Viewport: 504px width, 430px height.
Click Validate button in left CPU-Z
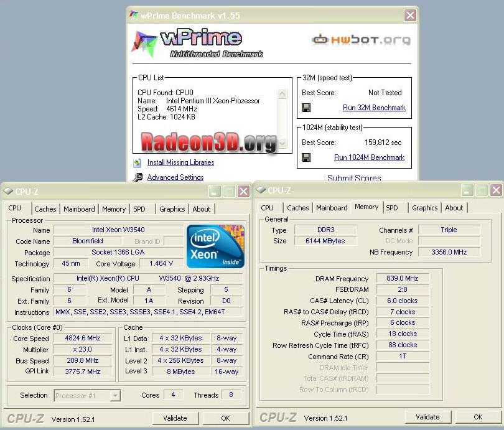pos(175,418)
